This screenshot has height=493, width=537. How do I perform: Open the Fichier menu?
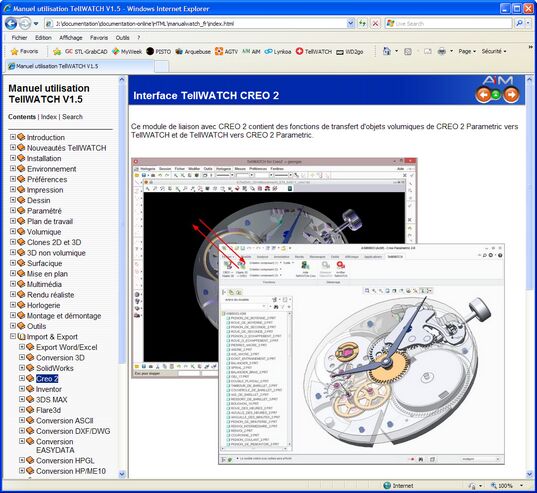click(19, 38)
